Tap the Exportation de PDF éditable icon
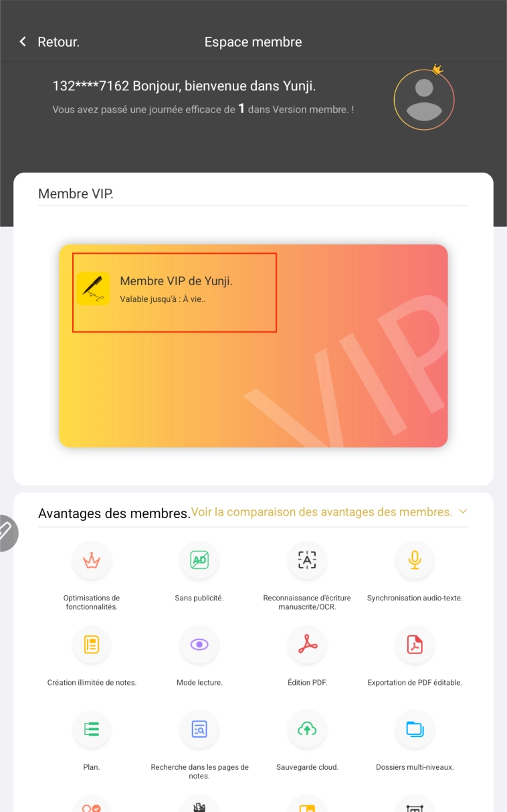Screen dimensions: 507x812 [415, 645]
